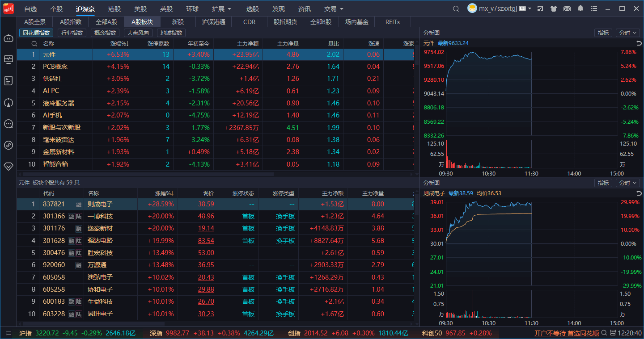
Task: Open the 全部A股 tab
Action: point(106,22)
